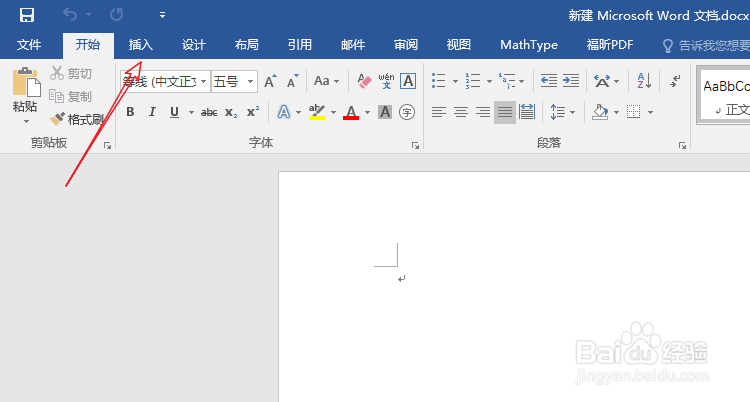This screenshot has height=402, width=750.
Task: Click the Distributed alignment icon
Action: click(x=527, y=112)
